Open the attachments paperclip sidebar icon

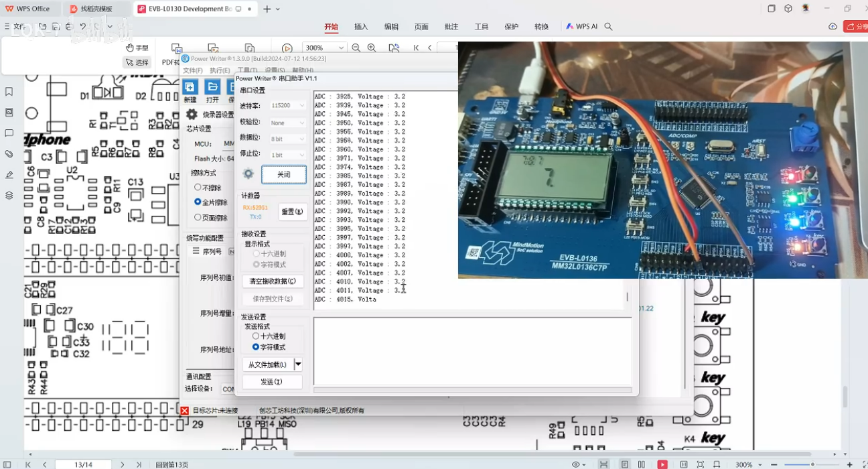(9, 154)
